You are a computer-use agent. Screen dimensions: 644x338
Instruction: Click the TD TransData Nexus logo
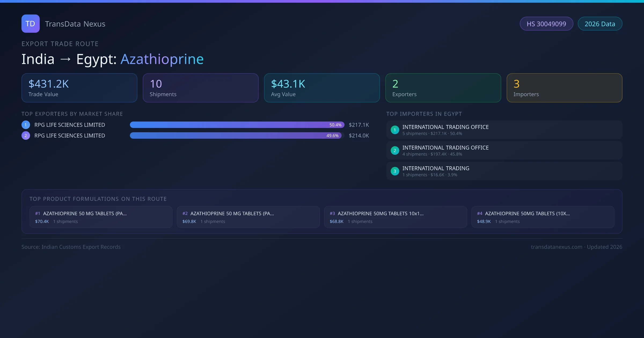[30, 24]
